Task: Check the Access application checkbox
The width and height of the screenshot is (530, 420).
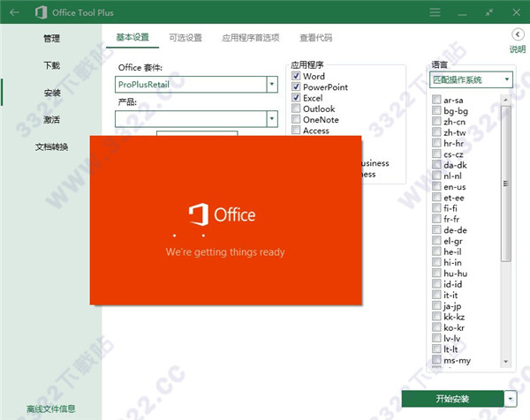Action: (x=296, y=130)
